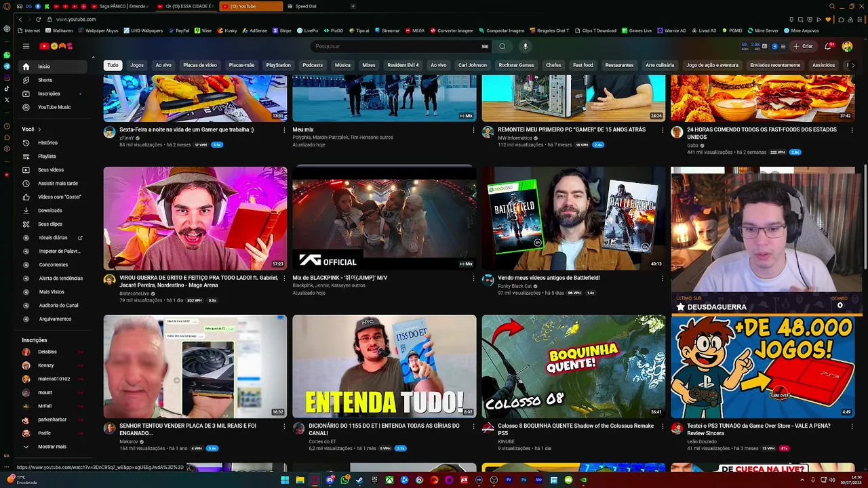Reload the page
The width and height of the screenshot is (868, 488).
click(38, 19)
